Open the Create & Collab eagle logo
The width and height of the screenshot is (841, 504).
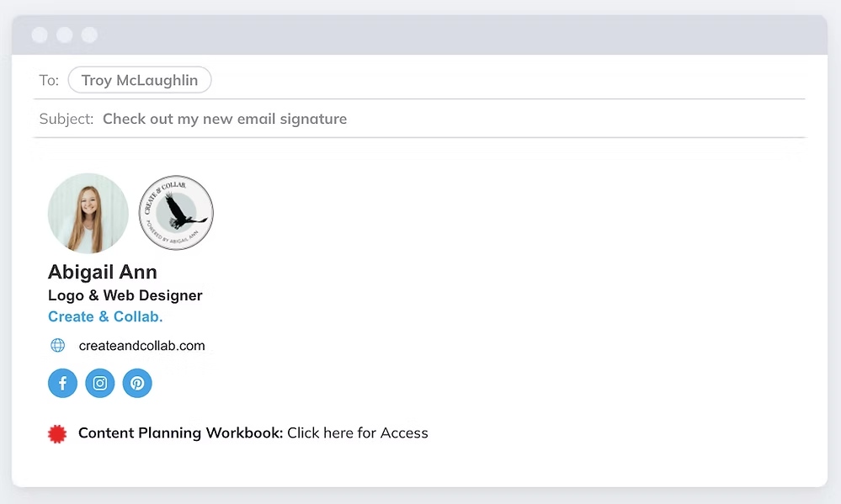(x=176, y=213)
